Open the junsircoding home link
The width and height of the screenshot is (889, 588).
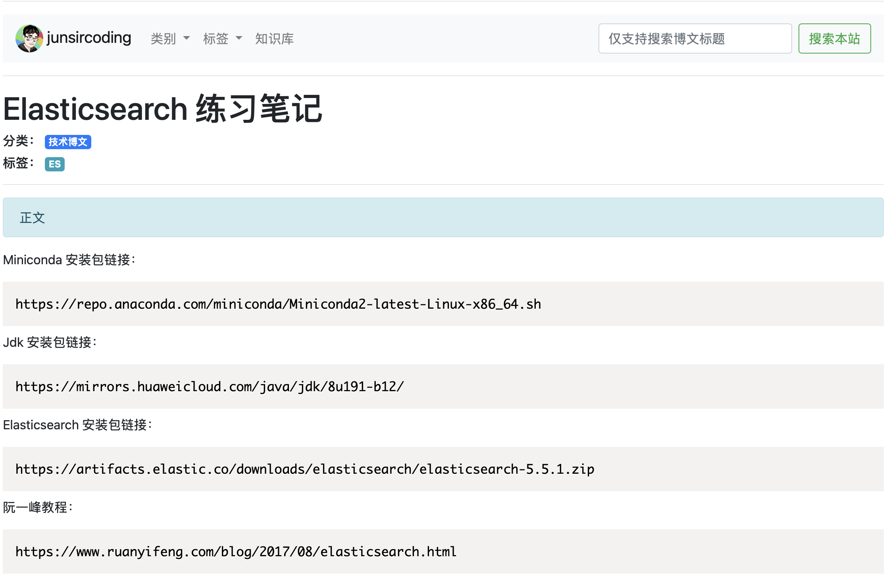89,38
